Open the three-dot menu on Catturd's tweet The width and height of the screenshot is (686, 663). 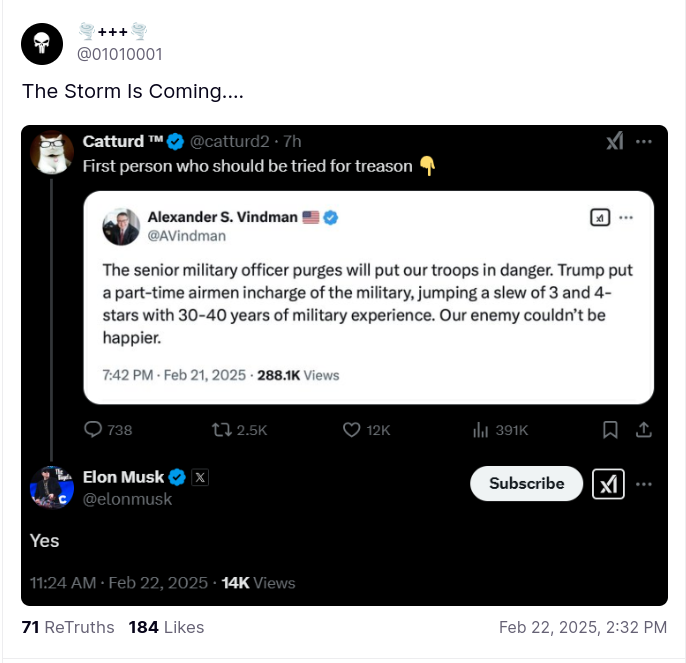point(644,141)
